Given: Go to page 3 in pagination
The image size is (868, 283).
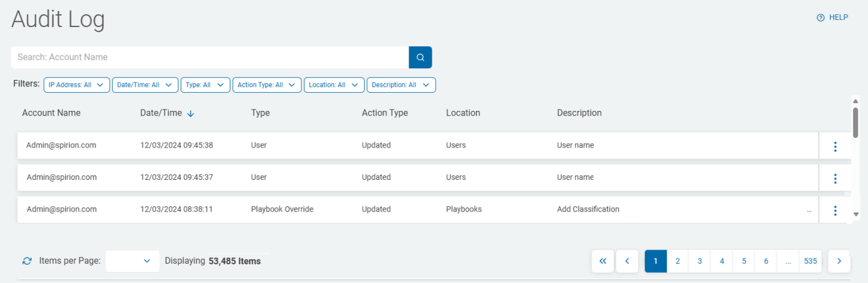Looking at the screenshot, I should [700, 261].
